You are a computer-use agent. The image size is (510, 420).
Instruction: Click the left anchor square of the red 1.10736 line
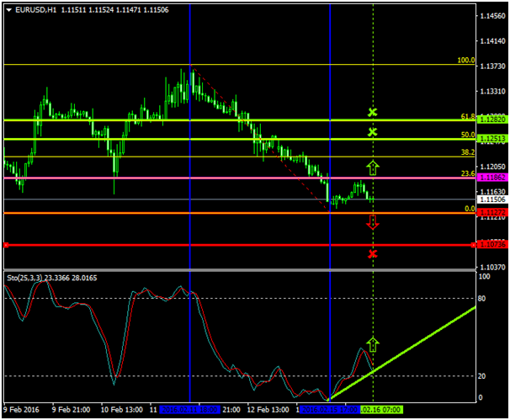pyautogui.click(x=6, y=245)
